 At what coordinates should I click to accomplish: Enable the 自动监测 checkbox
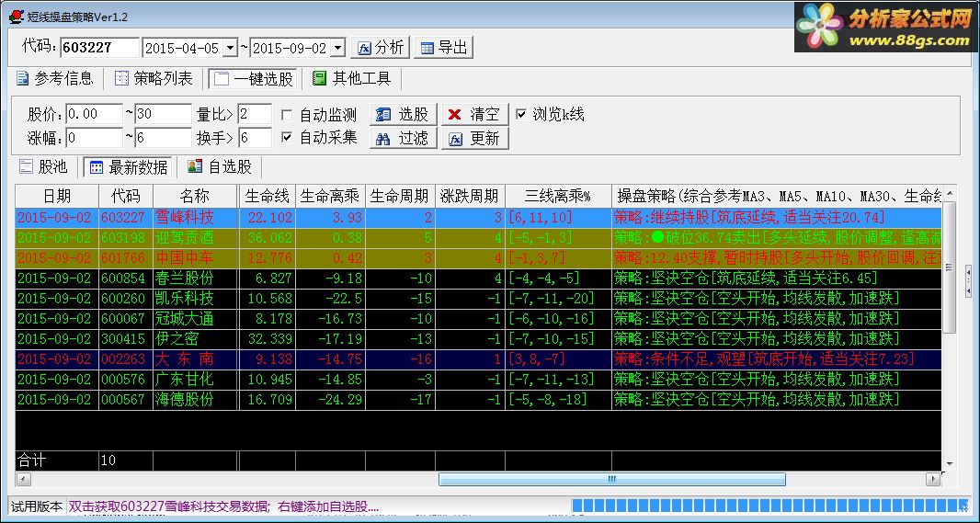click(x=287, y=115)
